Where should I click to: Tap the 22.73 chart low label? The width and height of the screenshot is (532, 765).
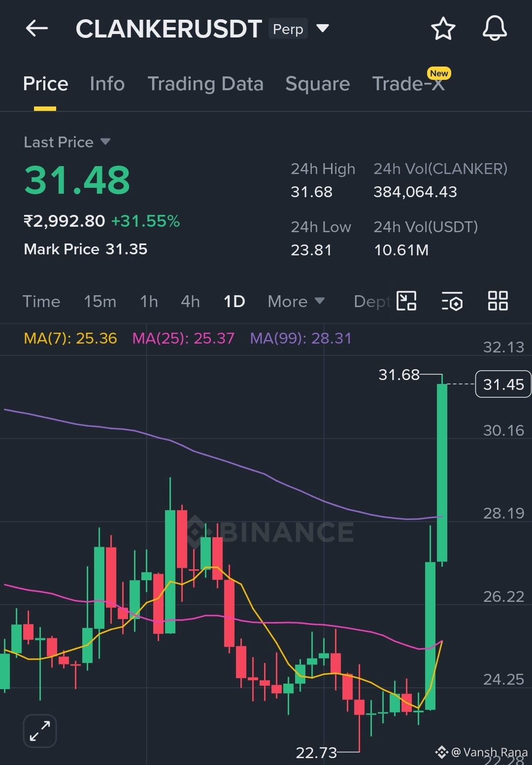(316, 753)
